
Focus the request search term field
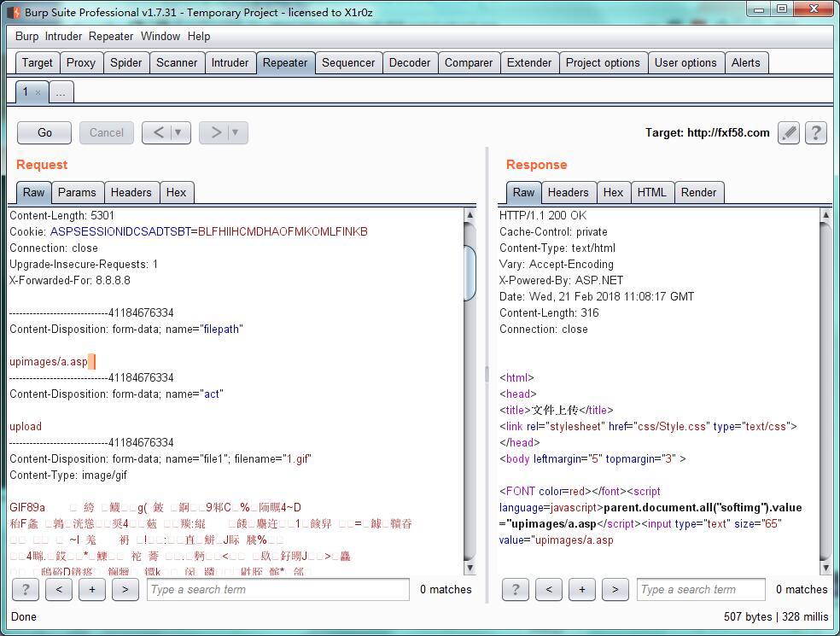pyautogui.click(x=278, y=589)
